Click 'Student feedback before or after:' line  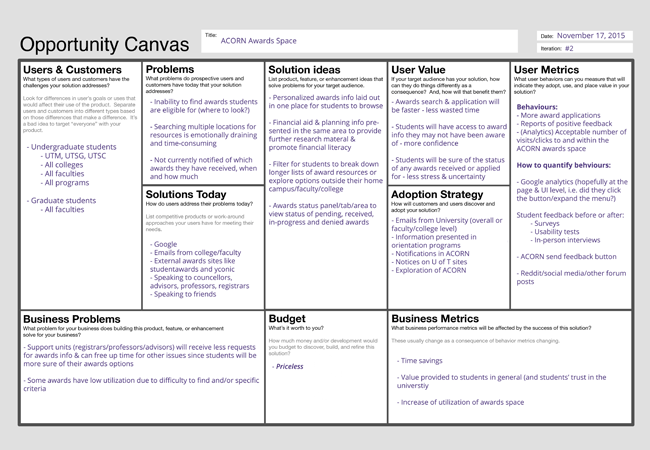coord(570,215)
